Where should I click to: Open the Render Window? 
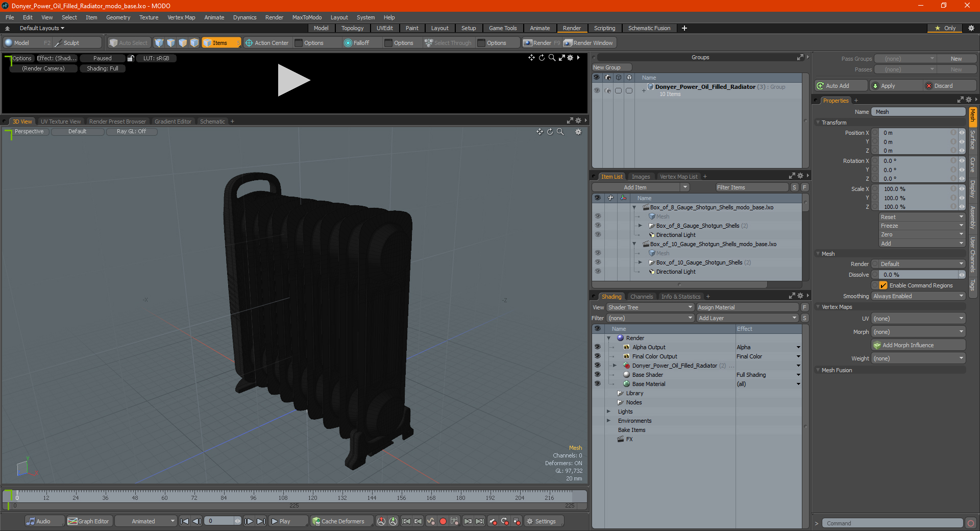click(589, 43)
